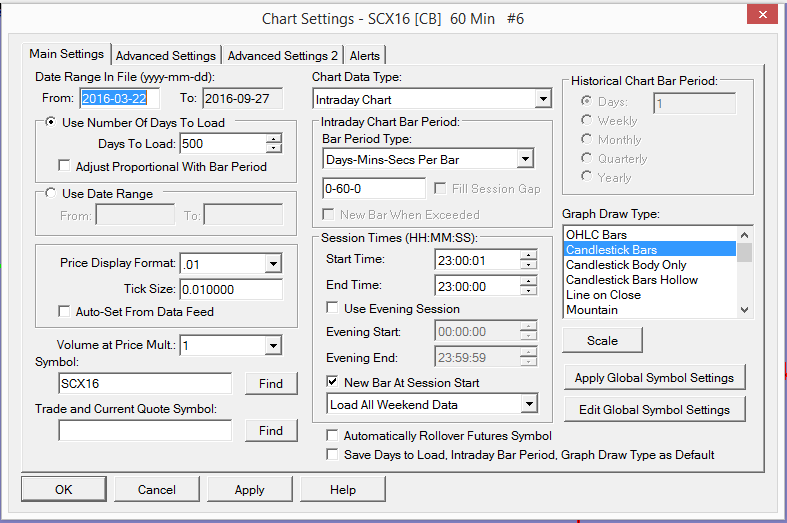Click the 0-60-0 bar period field
Image resolution: width=787 pixels, height=523 pixels.
click(x=374, y=189)
